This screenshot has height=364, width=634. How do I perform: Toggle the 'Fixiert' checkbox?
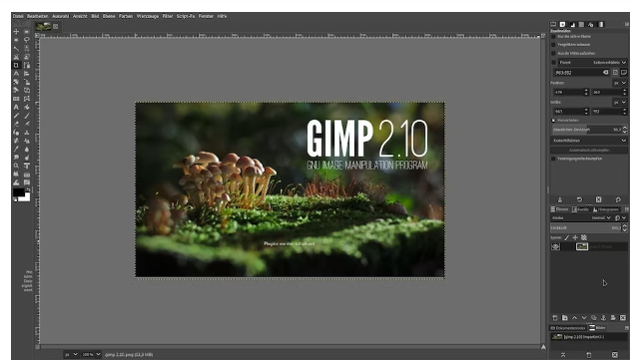pos(553,63)
